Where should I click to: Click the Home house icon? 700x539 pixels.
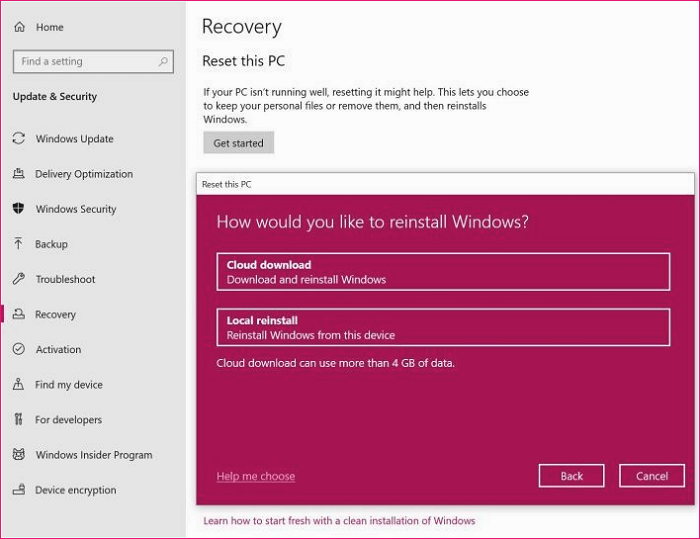click(19, 27)
